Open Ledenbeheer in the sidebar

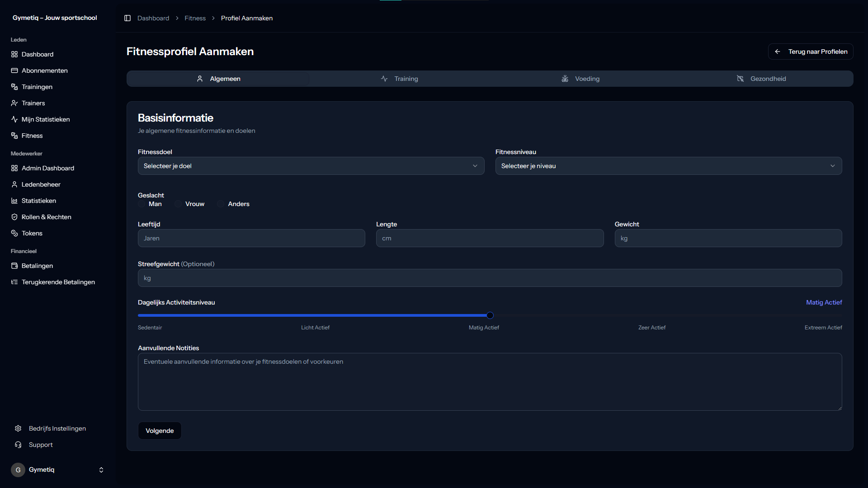click(x=58, y=184)
